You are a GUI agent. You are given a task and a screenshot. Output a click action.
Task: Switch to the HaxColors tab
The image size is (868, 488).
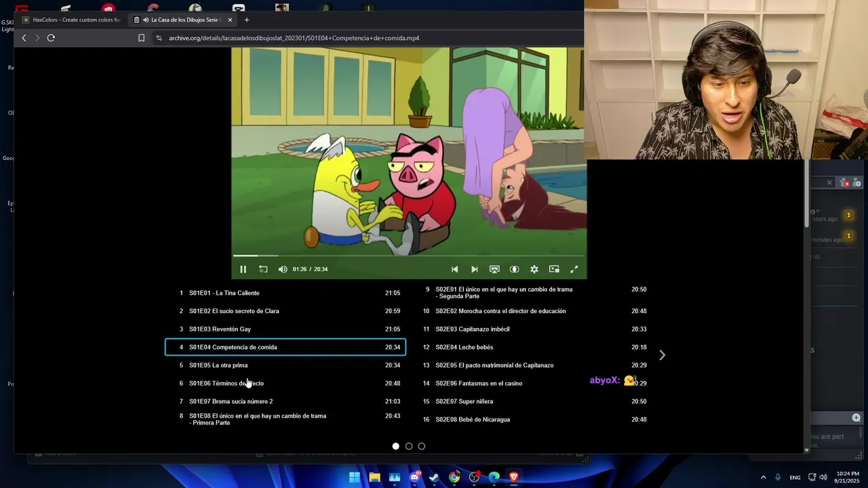pos(71,20)
